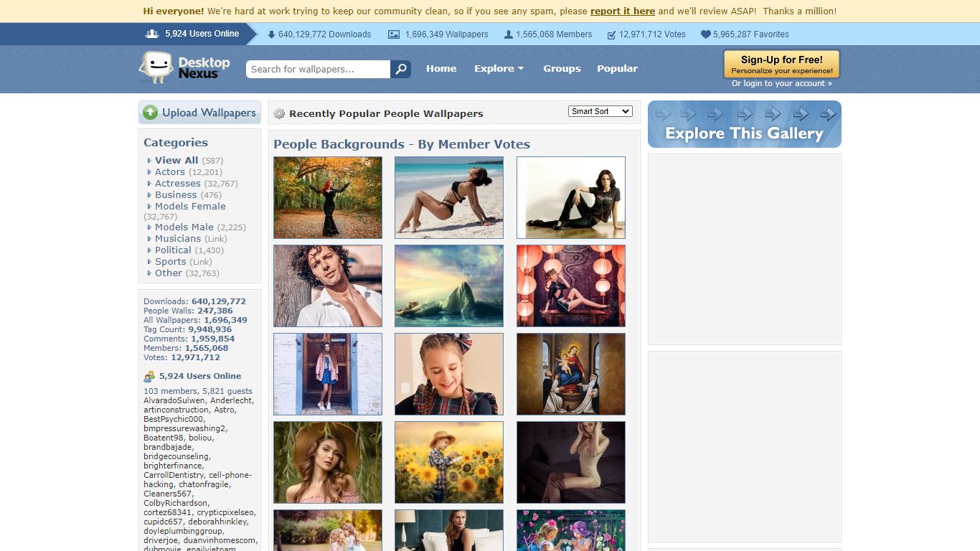The height and width of the screenshot is (551, 980).
Task: Click the wallpapers picture icon in stats bar
Action: pos(394,34)
